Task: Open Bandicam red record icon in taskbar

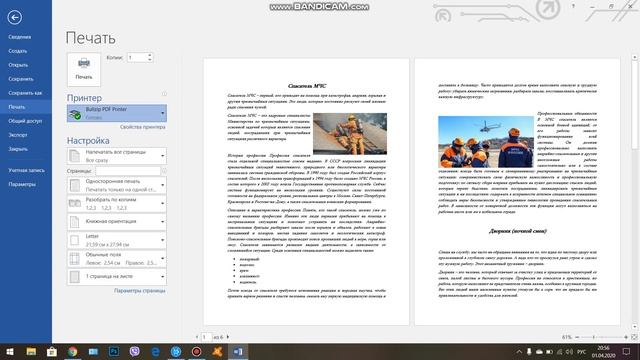Action: point(197,351)
